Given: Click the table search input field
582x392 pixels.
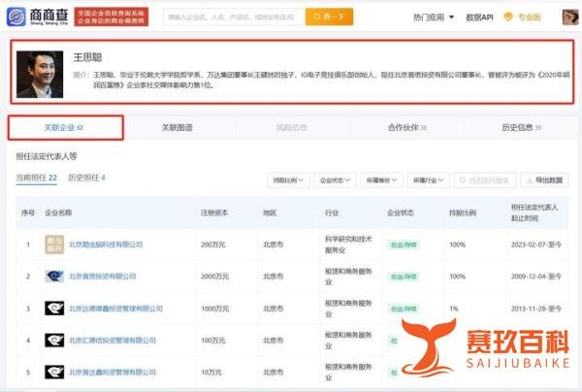Looking at the screenshot, I should (485, 180).
